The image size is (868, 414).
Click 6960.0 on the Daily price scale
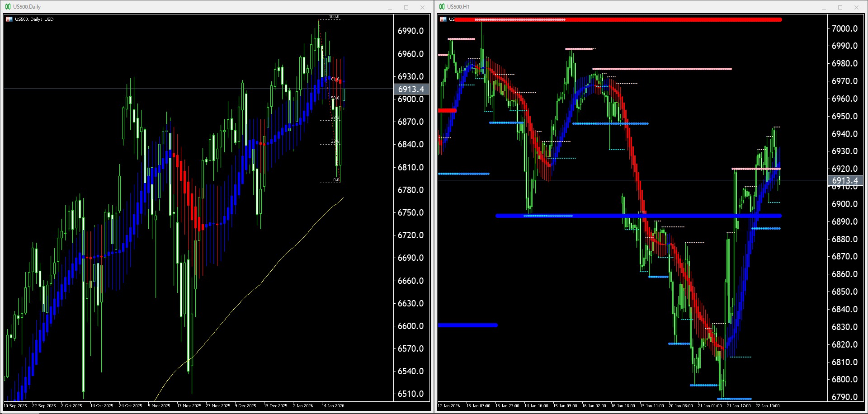point(411,54)
